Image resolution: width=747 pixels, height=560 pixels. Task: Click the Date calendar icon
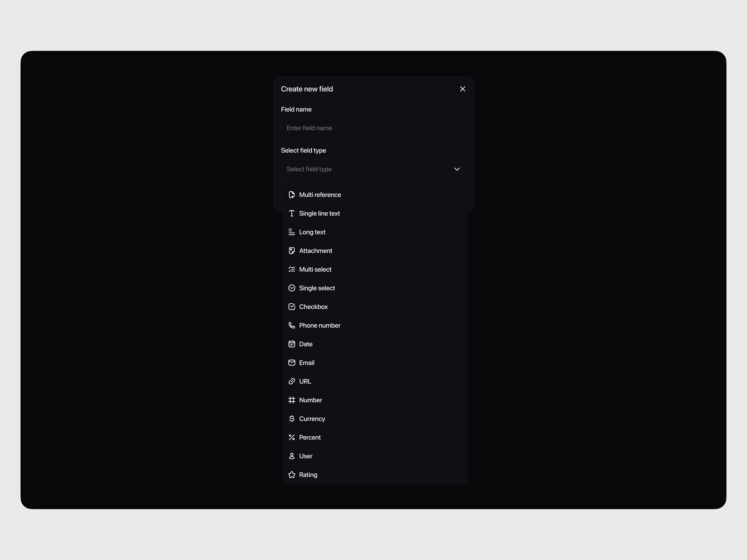(292, 344)
